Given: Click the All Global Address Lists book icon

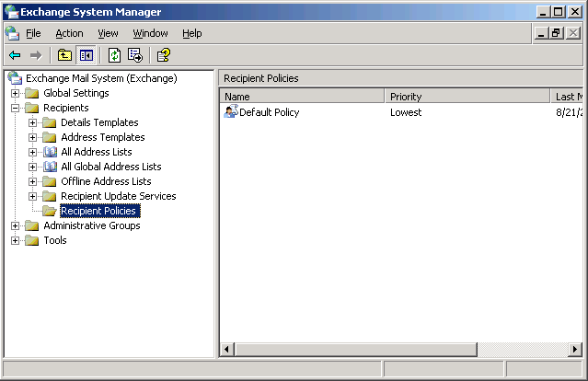Looking at the screenshot, I should point(50,167).
